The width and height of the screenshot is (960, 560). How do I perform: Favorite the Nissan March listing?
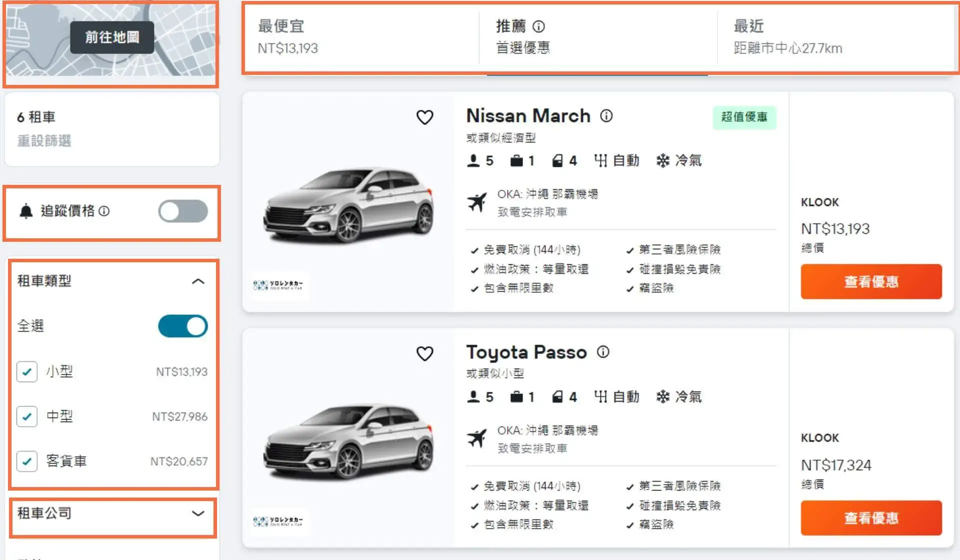[x=424, y=117]
